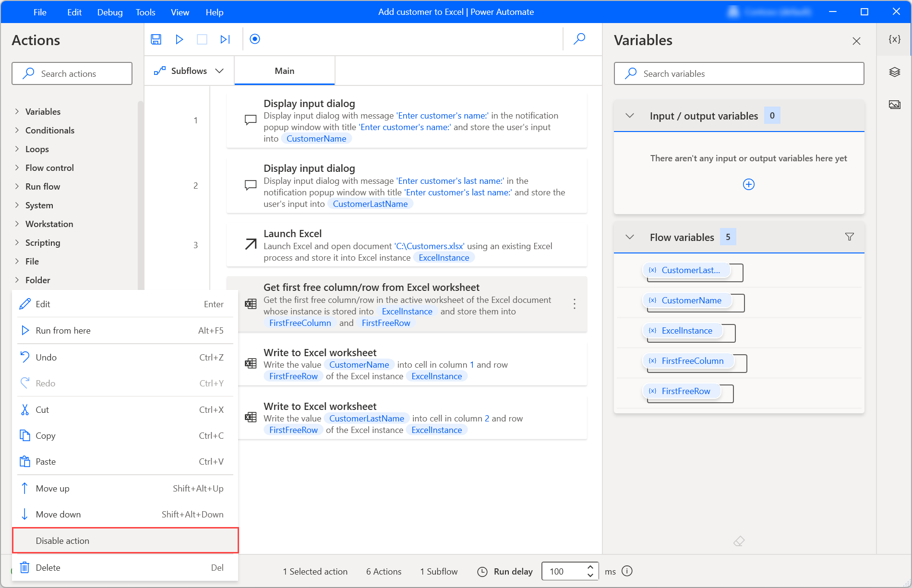This screenshot has height=588, width=912.
Task: Filter flow variables with funnel icon
Action: (x=849, y=237)
